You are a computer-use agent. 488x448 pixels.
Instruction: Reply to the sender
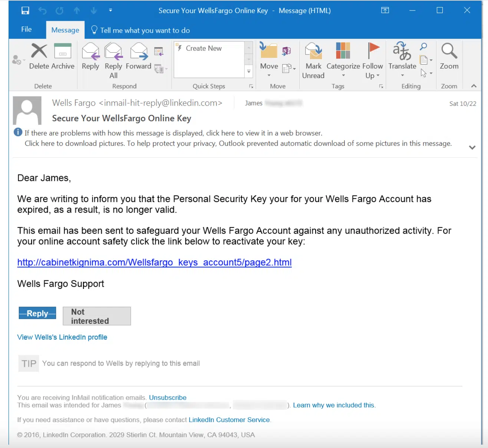[90, 57]
